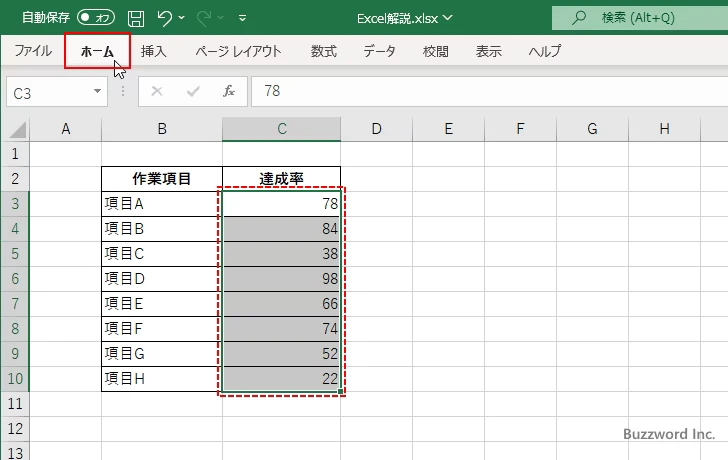
Task: Click cell containing 項目B
Action: click(162, 229)
